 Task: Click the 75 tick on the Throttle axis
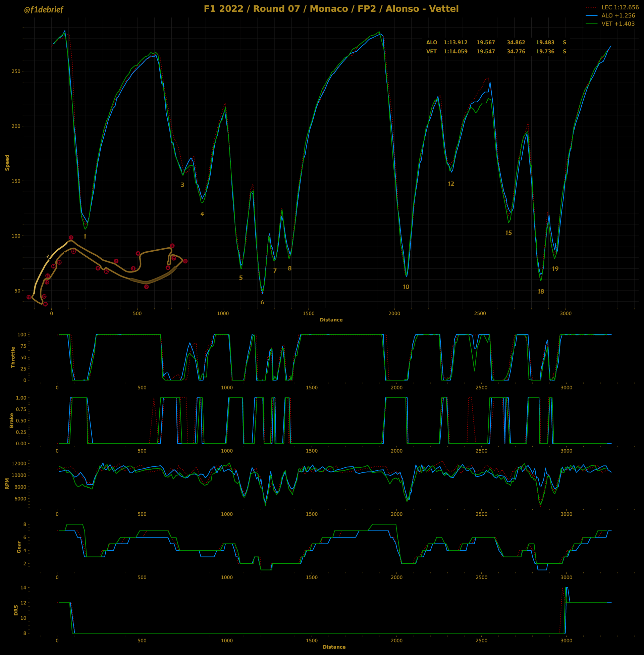tap(23, 346)
